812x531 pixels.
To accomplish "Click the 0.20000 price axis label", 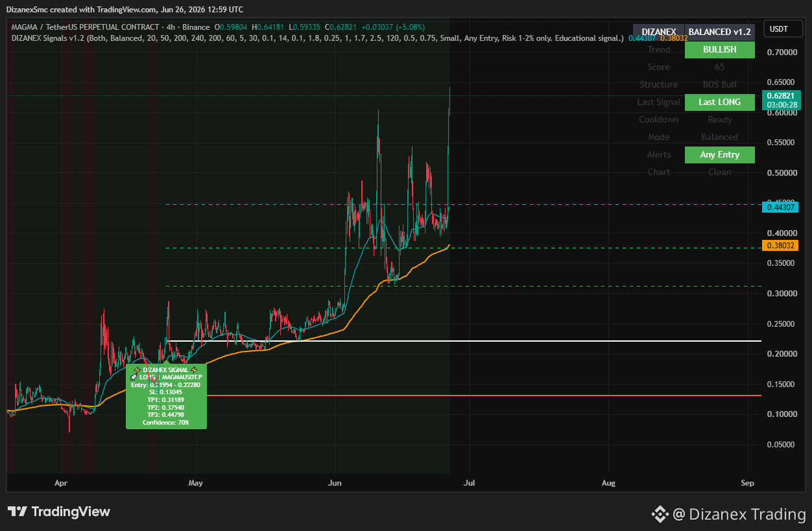I will coord(782,354).
